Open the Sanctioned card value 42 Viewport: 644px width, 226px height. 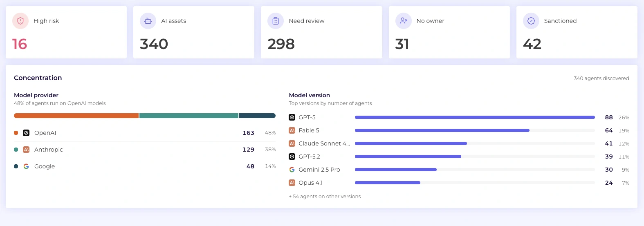click(532, 44)
